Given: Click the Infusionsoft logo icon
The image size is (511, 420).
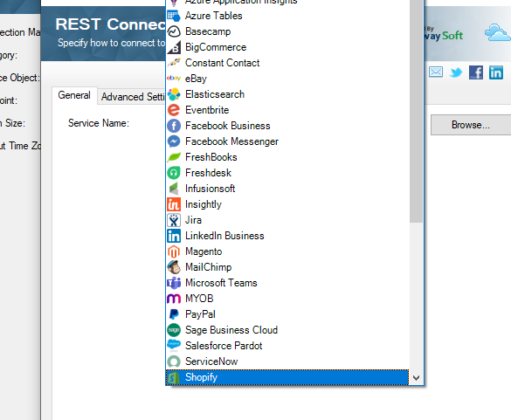Looking at the screenshot, I should click(173, 189).
